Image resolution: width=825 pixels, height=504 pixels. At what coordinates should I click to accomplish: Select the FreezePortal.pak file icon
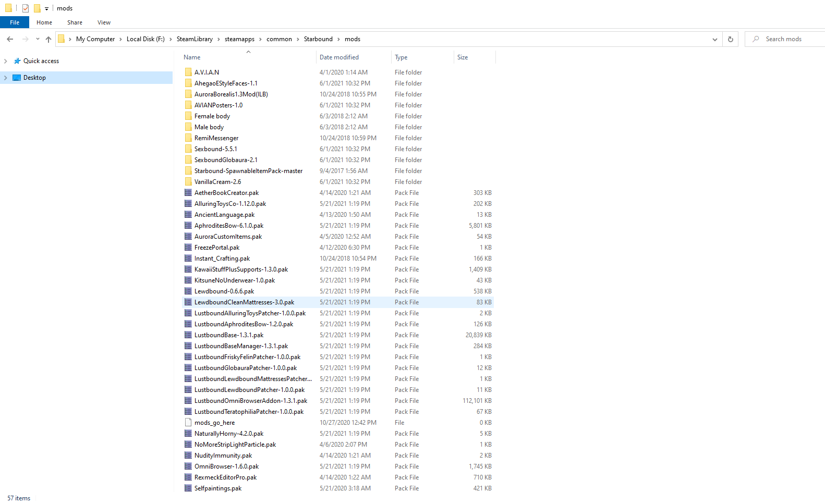[188, 247]
